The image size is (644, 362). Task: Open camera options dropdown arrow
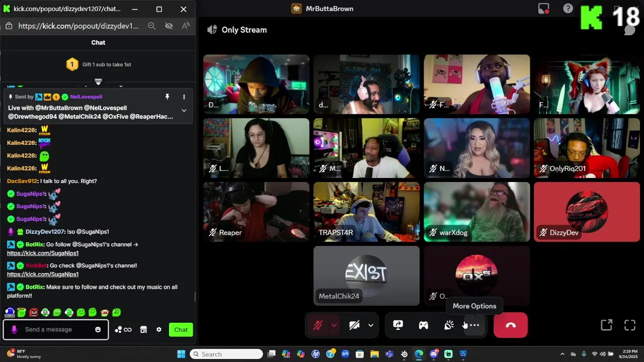(371, 325)
